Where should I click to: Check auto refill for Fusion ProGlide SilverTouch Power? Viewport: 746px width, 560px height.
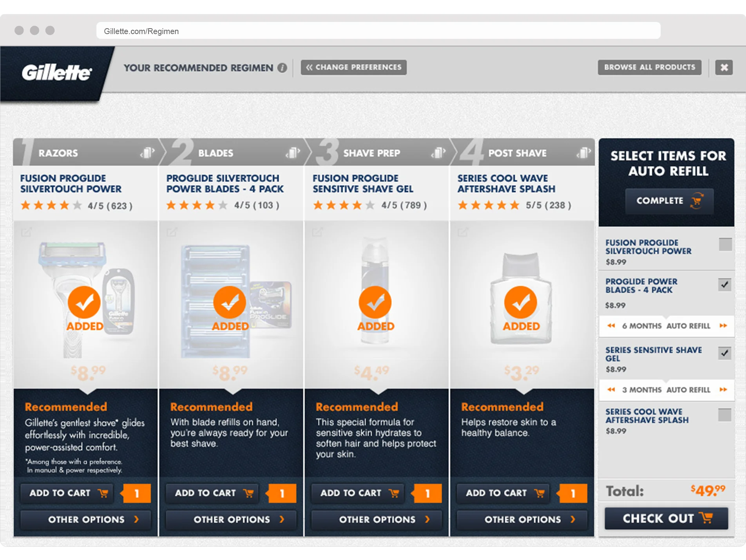(x=725, y=244)
